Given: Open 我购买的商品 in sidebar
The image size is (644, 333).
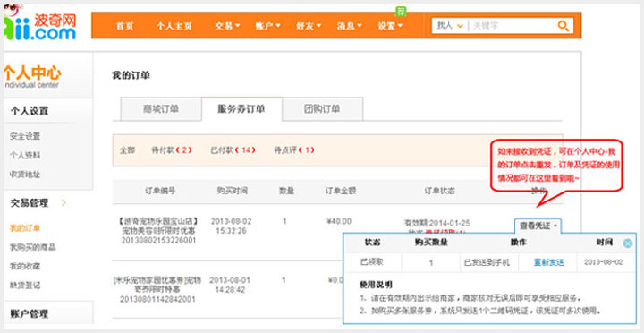Looking at the screenshot, I should point(33,247).
